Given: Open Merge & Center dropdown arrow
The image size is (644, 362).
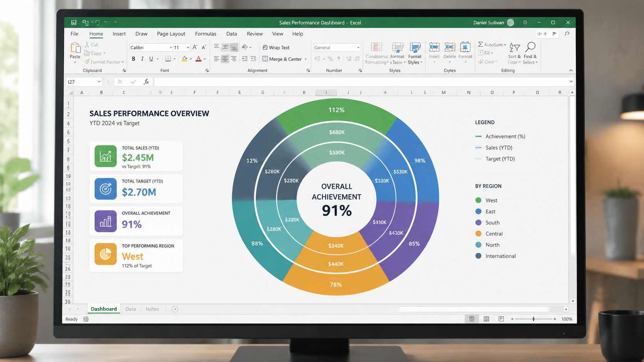Looking at the screenshot, I should click(x=305, y=59).
